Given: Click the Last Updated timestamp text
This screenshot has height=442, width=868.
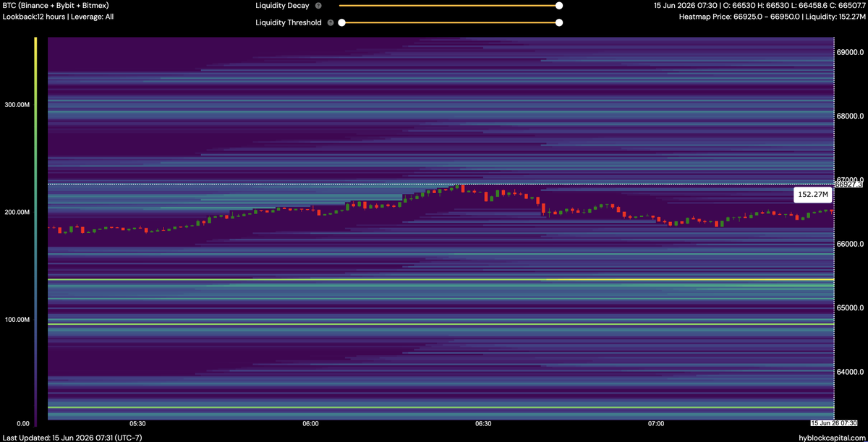Looking at the screenshot, I should (72, 437).
